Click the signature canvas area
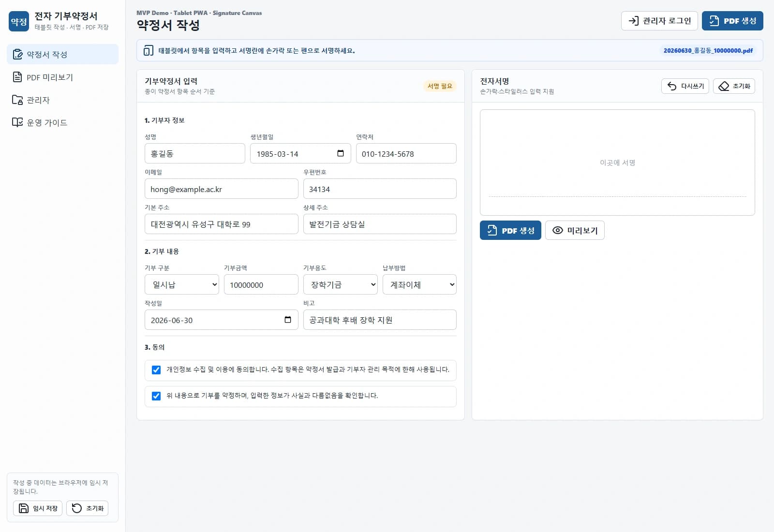774x532 pixels. (x=617, y=163)
